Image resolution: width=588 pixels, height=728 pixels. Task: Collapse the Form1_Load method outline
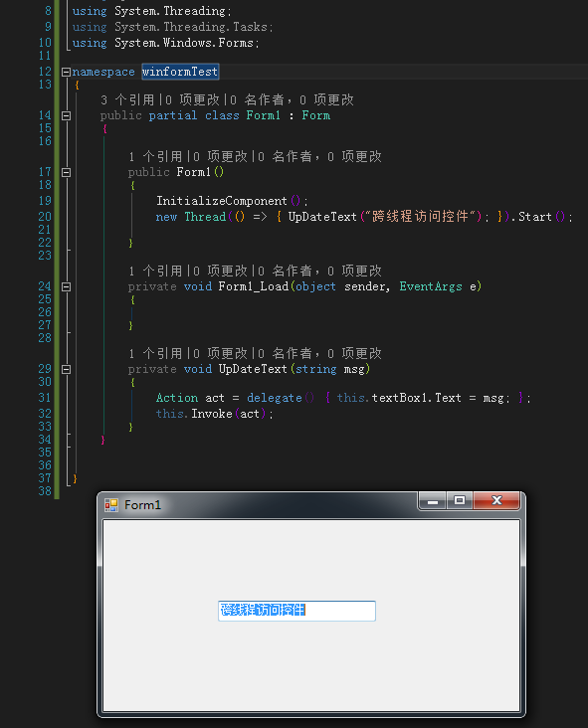click(66, 287)
